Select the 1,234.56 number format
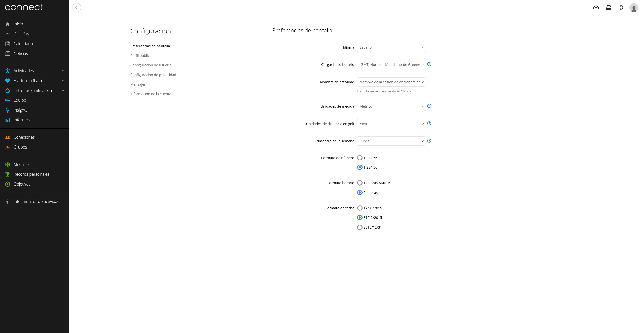This screenshot has width=644, height=333. coord(360,158)
